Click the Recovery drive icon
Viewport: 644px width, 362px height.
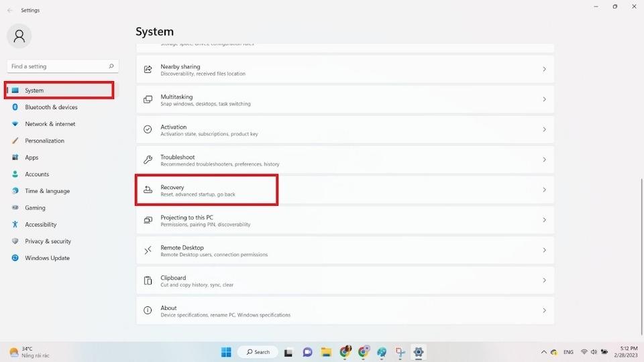(x=148, y=190)
